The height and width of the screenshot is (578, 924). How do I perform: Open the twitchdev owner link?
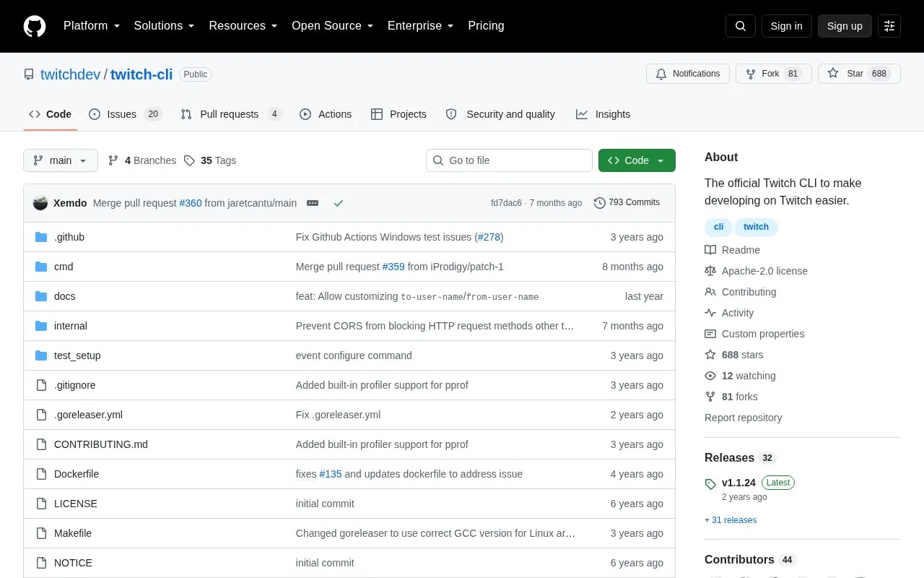point(70,74)
